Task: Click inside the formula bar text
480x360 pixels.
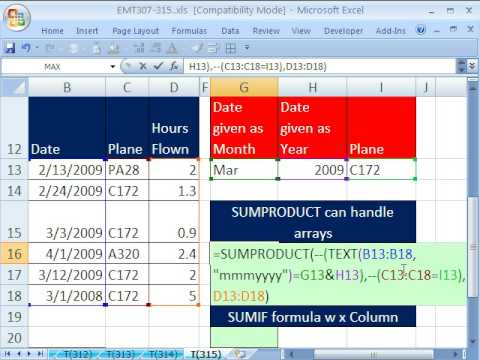Action: [x=319, y=66]
